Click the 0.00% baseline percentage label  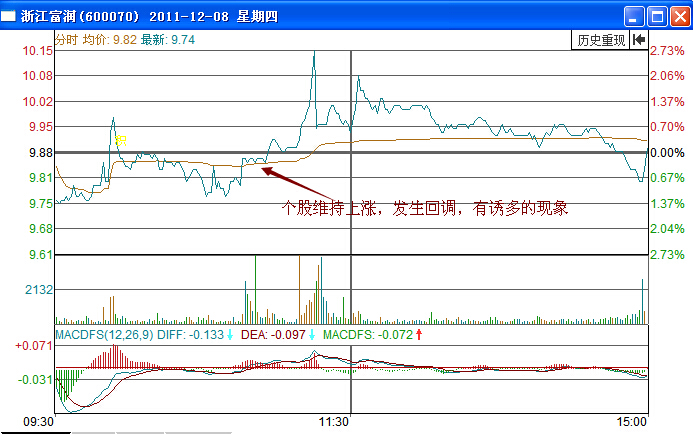(x=667, y=153)
